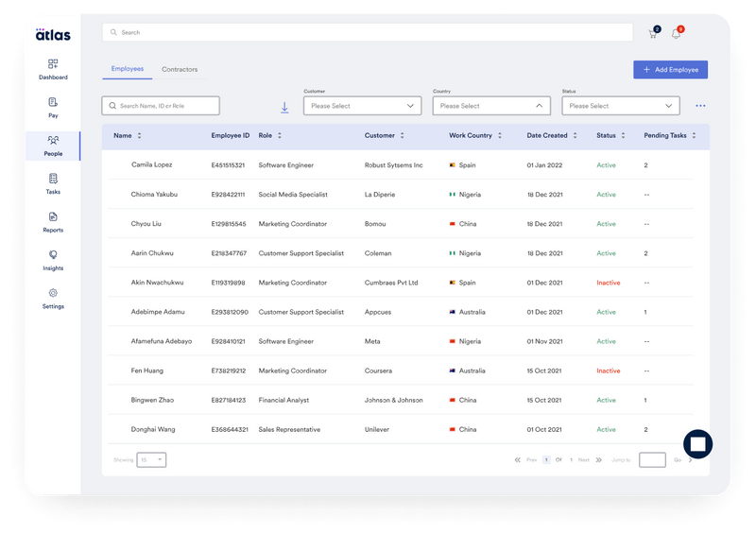
Task: Open the three-dots more options menu
Action: click(x=700, y=106)
